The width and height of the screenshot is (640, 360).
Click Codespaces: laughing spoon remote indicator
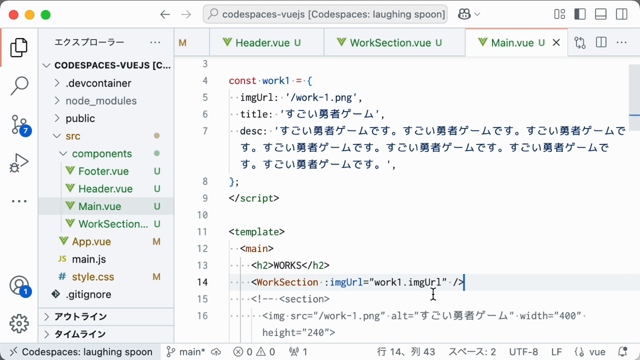point(81,352)
